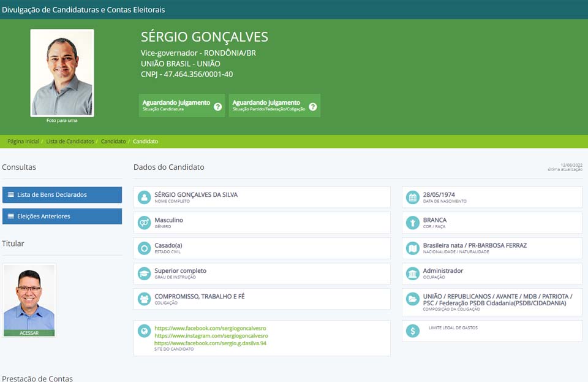
Task: Click help icon beside Situação Candidatura
Action: (x=217, y=107)
